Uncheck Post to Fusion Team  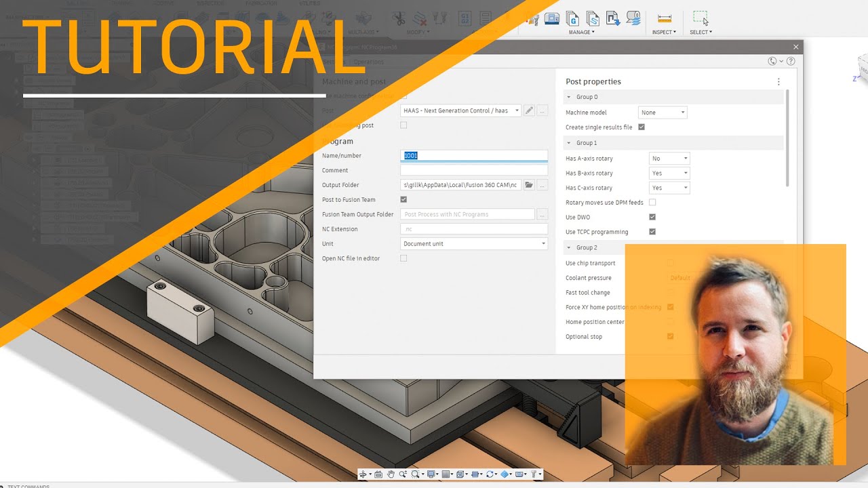(x=403, y=200)
